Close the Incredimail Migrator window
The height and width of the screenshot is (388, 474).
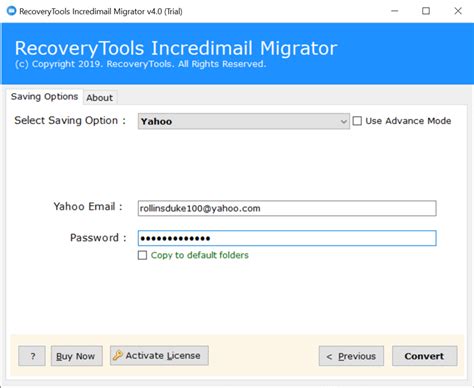pyautogui.click(x=458, y=11)
